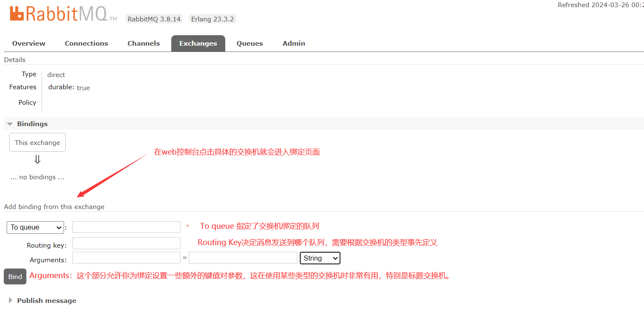Open the Overview tab
Screen dimensions: 644x310
tap(29, 44)
